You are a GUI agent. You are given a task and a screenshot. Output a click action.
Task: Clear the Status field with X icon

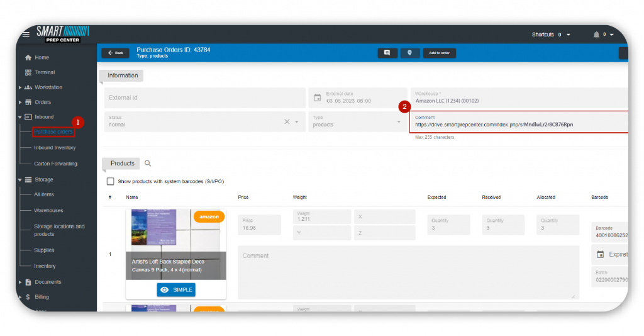point(287,121)
